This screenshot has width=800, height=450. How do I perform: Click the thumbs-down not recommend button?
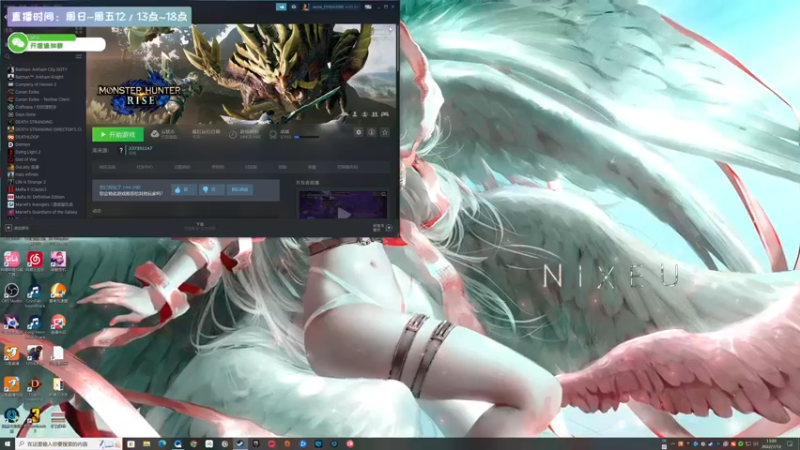pyautogui.click(x=211, y=189)
